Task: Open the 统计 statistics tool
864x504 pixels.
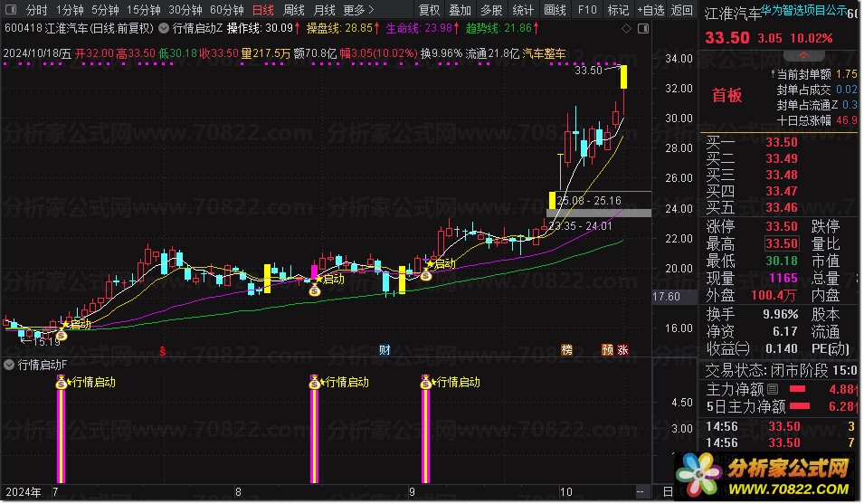Action: tap(523, 10)
